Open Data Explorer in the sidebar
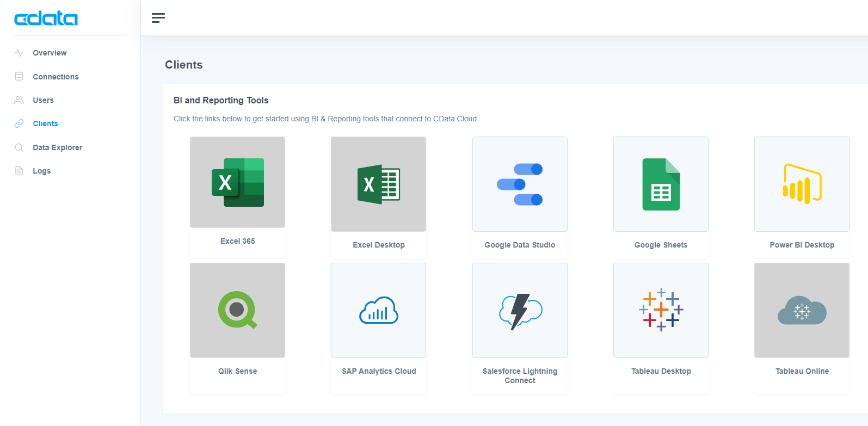 click(58, 147)
